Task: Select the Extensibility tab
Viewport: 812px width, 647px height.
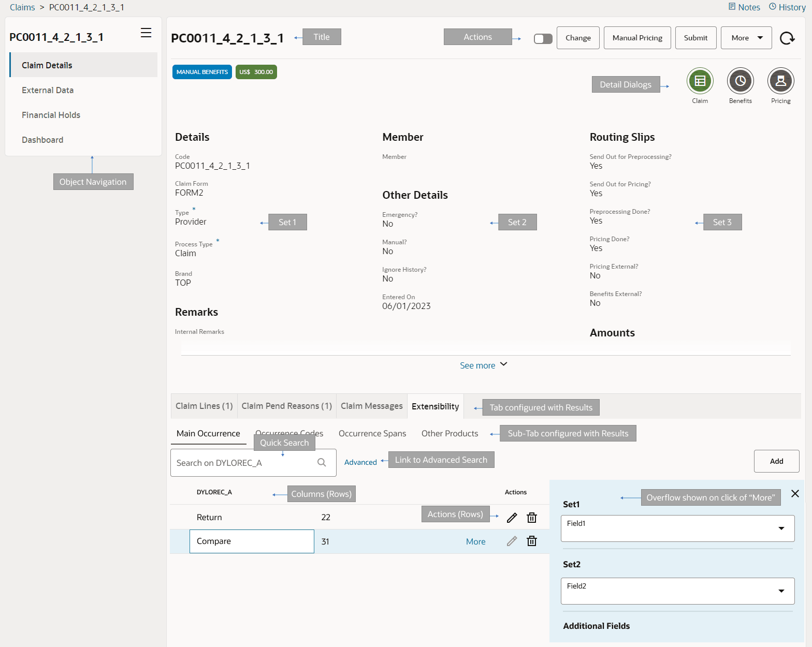Action: pos(436,406)
